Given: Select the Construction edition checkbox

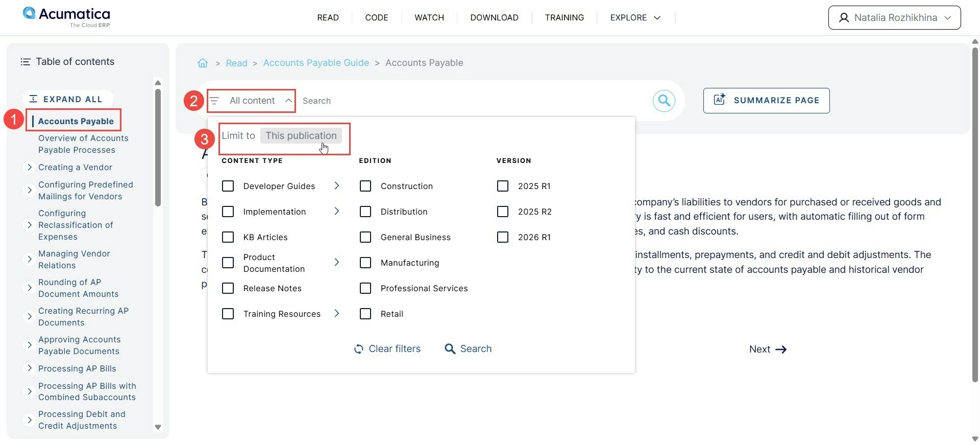Looking at the screenshot, I should pyautogui.click(x=365, y=186).
